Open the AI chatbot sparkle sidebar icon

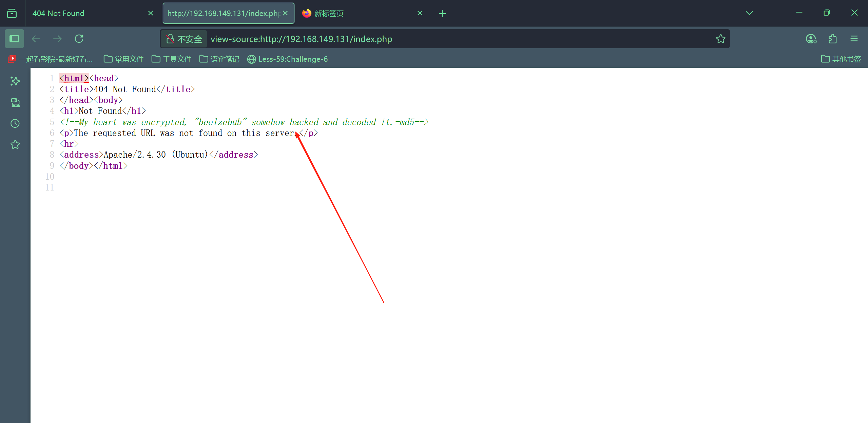[15, 81]
